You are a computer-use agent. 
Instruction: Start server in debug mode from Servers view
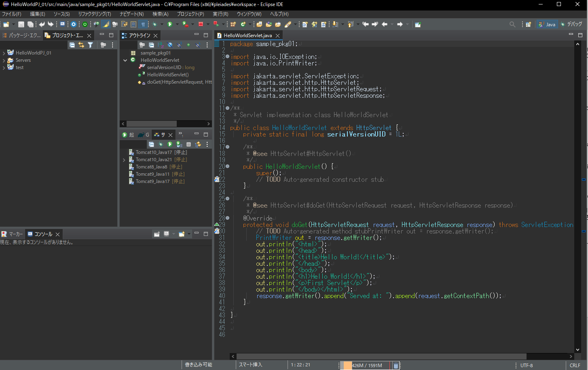161,144
